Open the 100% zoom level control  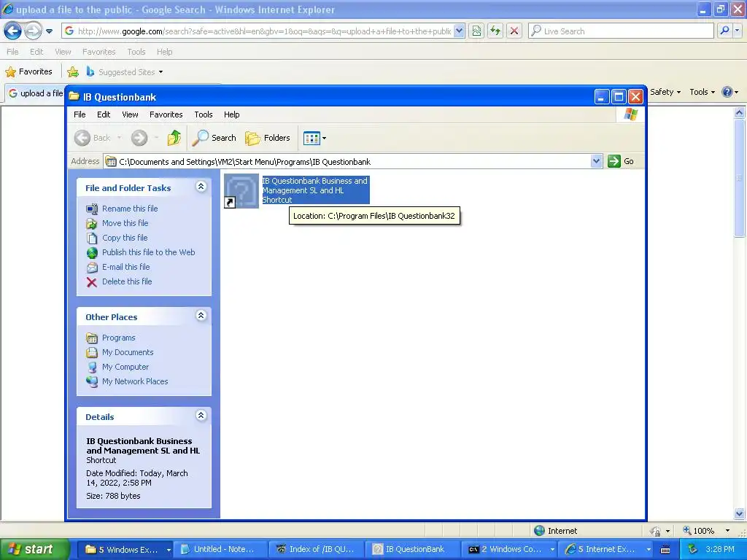pyautogui.click(x=706, y=531)
